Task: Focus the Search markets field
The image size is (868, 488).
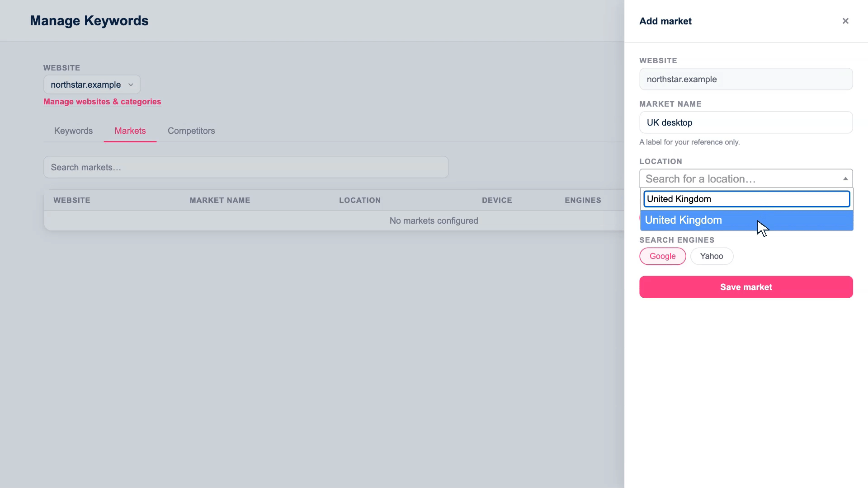Action: tap(246, 167)
